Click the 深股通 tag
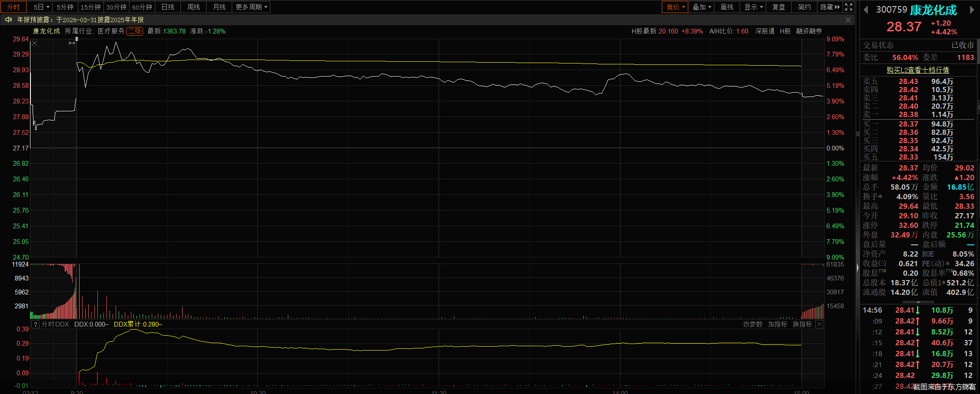This screenshot has width=980, height=394. tap(765, 31)
